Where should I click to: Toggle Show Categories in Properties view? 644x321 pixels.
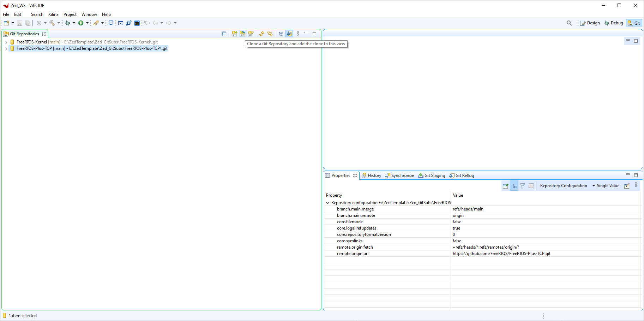click(x=514, y=186)
